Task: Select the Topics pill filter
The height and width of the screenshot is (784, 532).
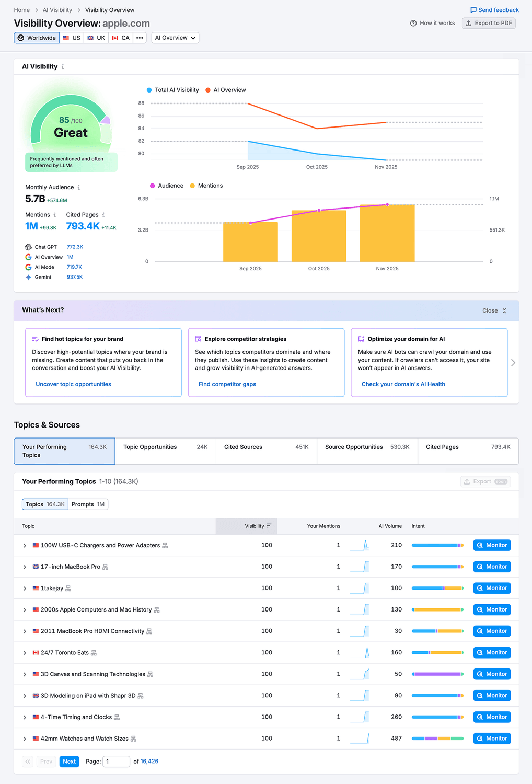Action: [44, 504]
